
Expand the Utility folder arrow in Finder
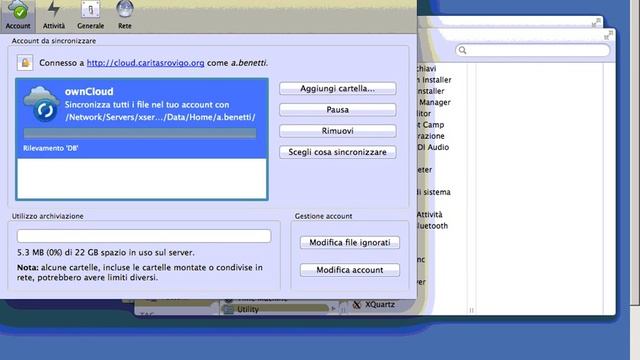[333, 309]
